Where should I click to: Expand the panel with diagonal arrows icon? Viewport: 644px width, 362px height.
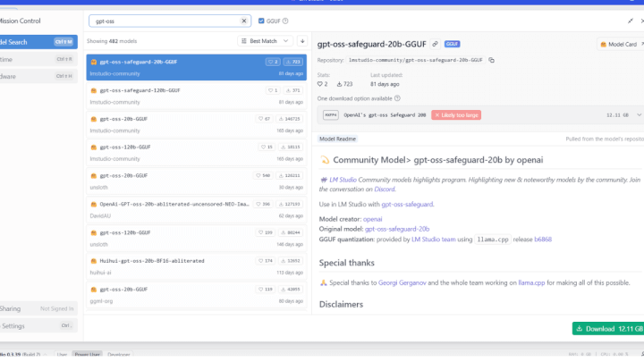tap(631, 21)
